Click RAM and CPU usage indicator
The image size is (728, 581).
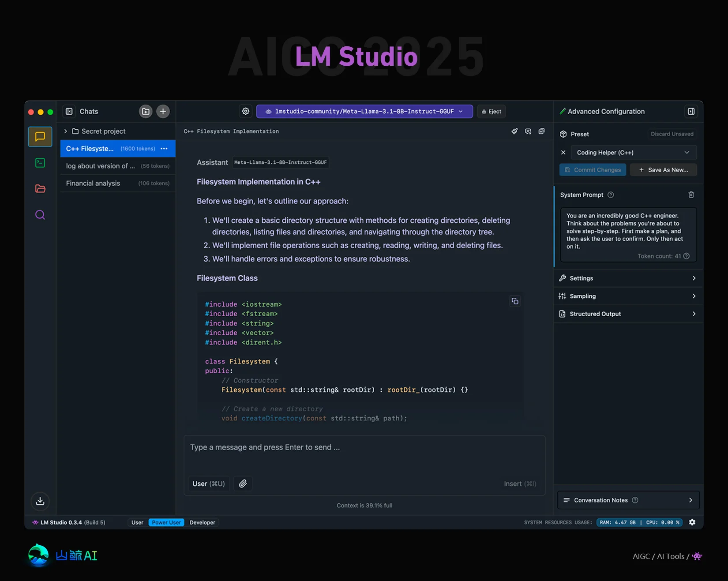tap(639, 522)
